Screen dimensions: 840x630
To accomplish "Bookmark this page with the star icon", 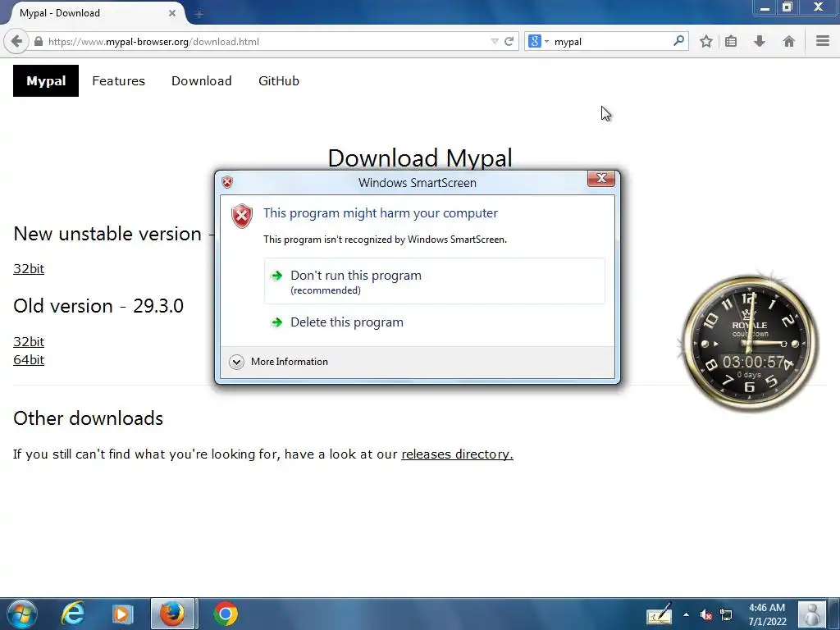I will tap(706, 41).
